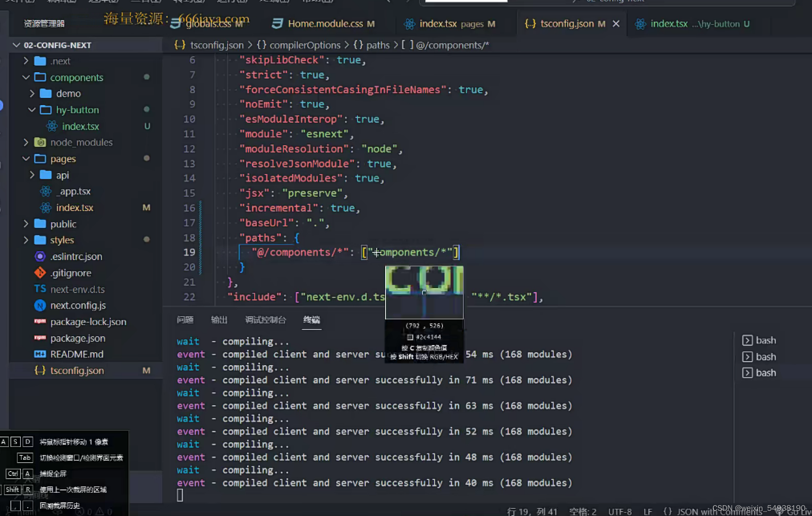Click JSON icon on tsconfig.json tab

(x=530, y=24)
